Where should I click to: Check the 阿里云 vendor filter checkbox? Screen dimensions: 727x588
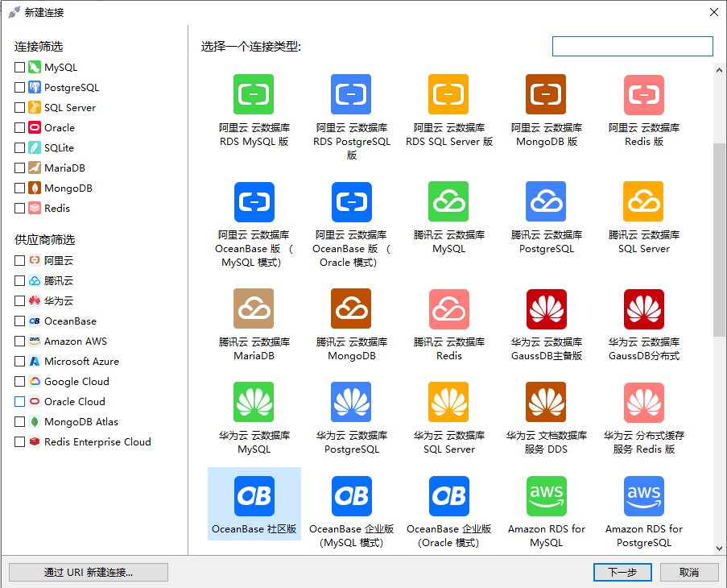(19, 261)
